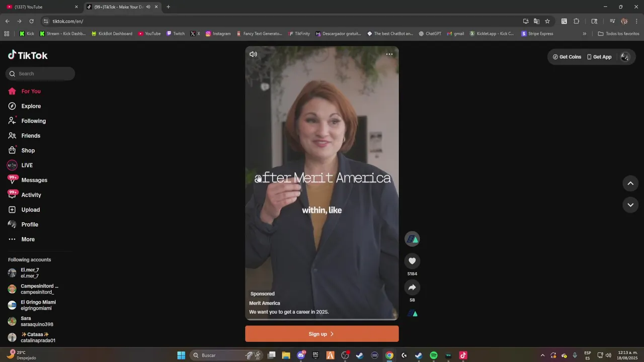Click the taskbar Buscar search box
The height and width of the screenshot is (362, 644).
tap(226, 355)
